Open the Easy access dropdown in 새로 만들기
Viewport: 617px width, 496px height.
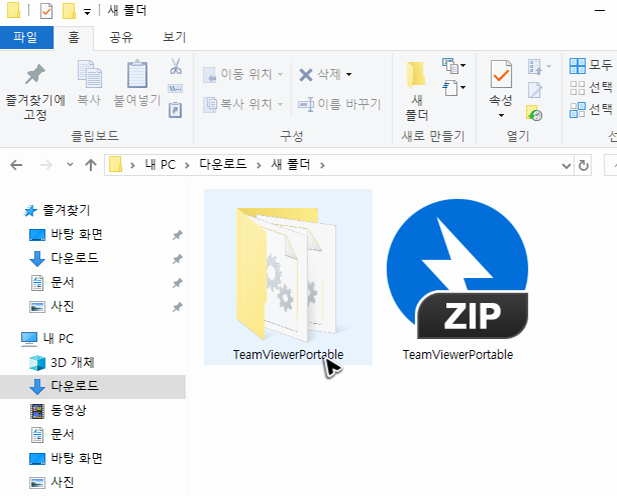(454, 88)
